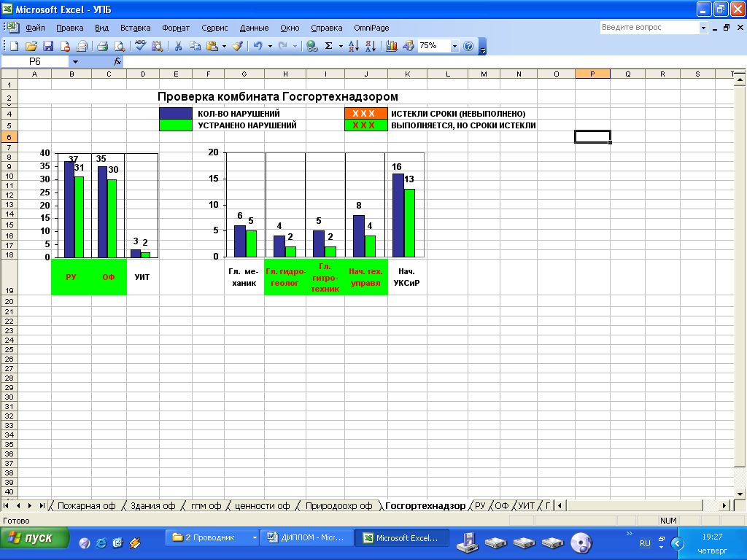Expand the 75% zoom dropdown
The height and width of the screenshot is (560, 747).
[455, 46]
